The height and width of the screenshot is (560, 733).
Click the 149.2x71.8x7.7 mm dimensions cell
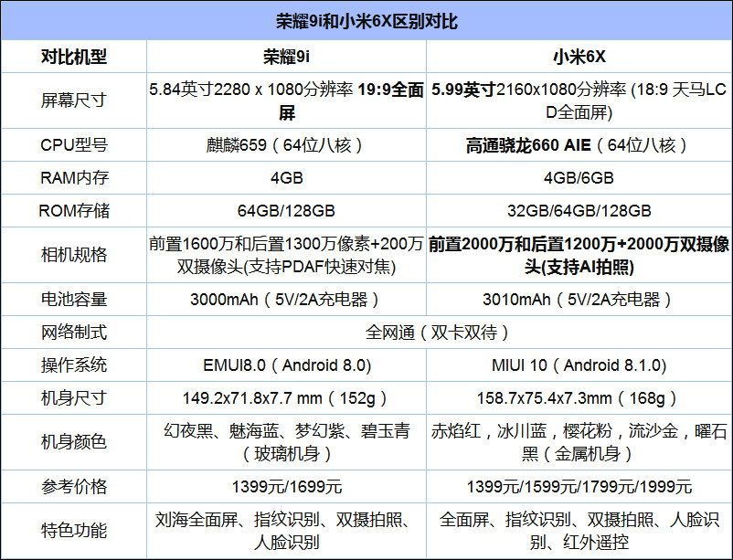(x=286, y=397)
